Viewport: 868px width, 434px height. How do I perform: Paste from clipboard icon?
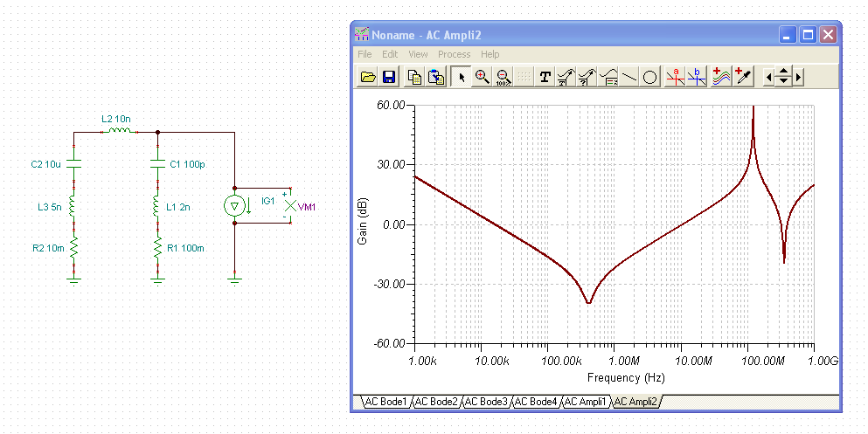(x=435, y=77)
